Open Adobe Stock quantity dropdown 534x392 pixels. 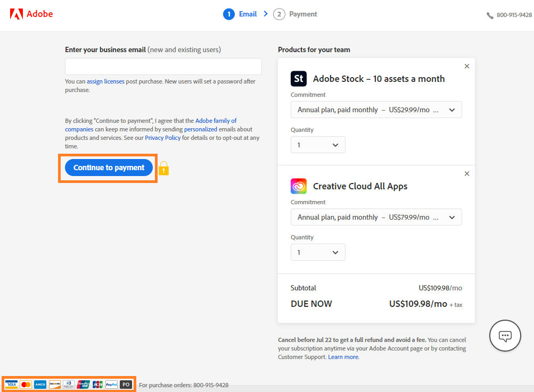click(x=318, y=145)
